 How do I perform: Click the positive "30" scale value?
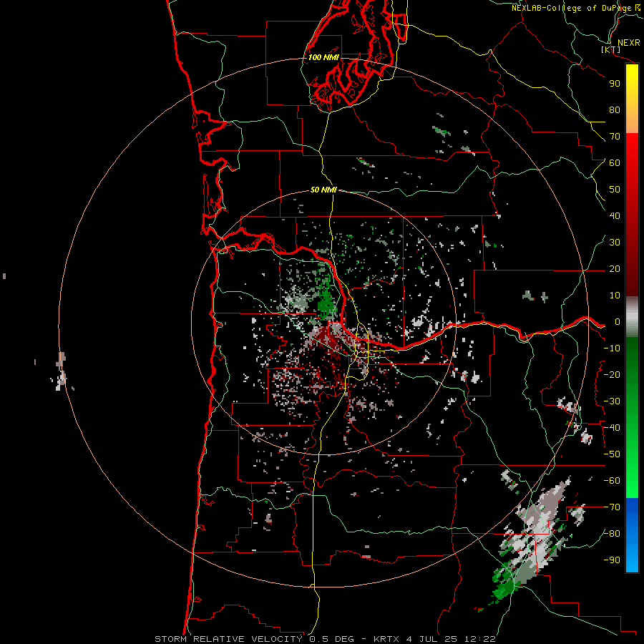(x=615, y=243)
